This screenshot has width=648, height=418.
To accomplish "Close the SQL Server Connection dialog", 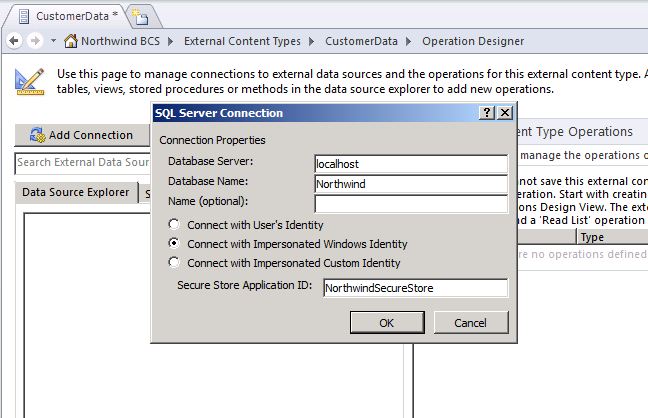I will (505, 112).
